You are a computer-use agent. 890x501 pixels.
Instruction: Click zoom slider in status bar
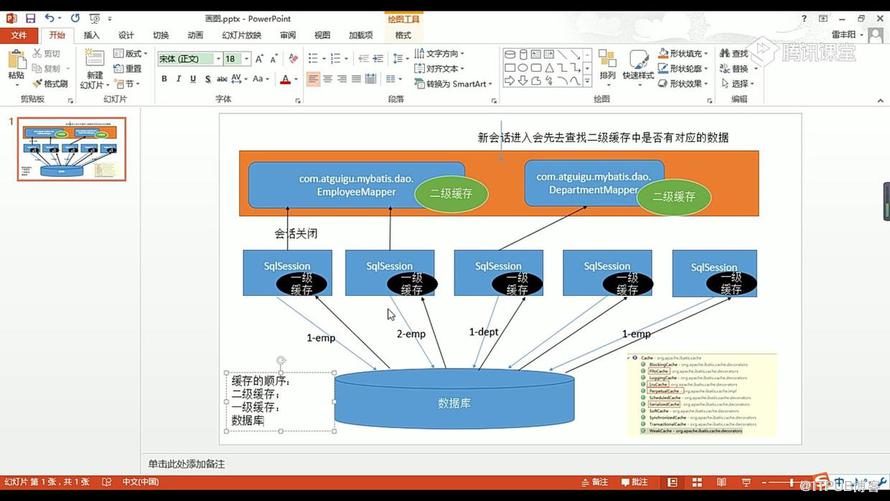tap(791, 483)
